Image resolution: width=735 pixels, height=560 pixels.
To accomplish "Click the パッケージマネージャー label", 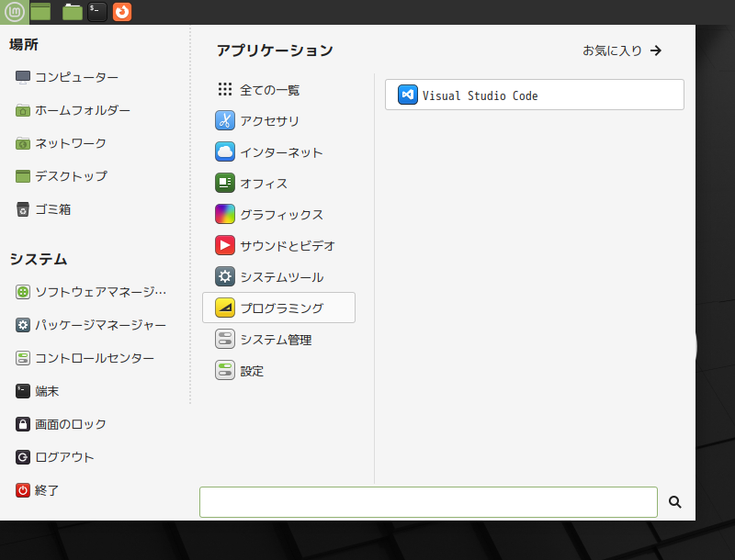I will point(101,325).
